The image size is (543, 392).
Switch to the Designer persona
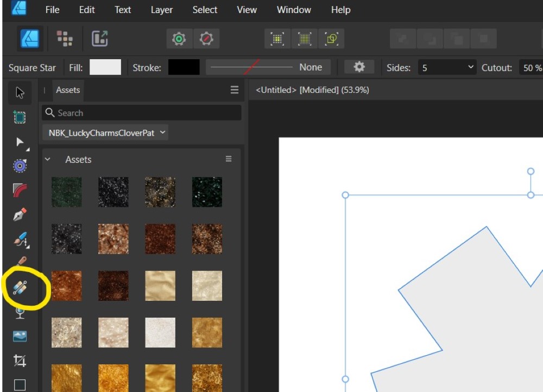(x=30, y=39)
